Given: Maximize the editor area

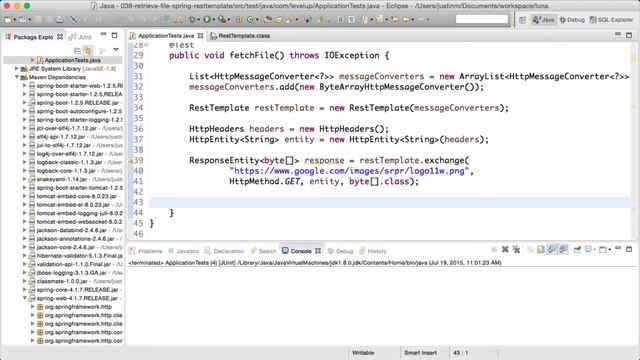Looking at the screenshot, I should (629, 36).
